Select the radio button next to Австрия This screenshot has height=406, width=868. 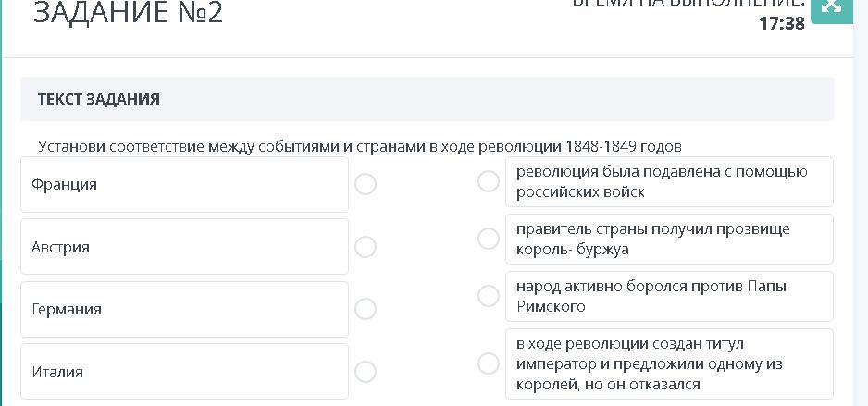pyautogui.click(x=366, y=247)
